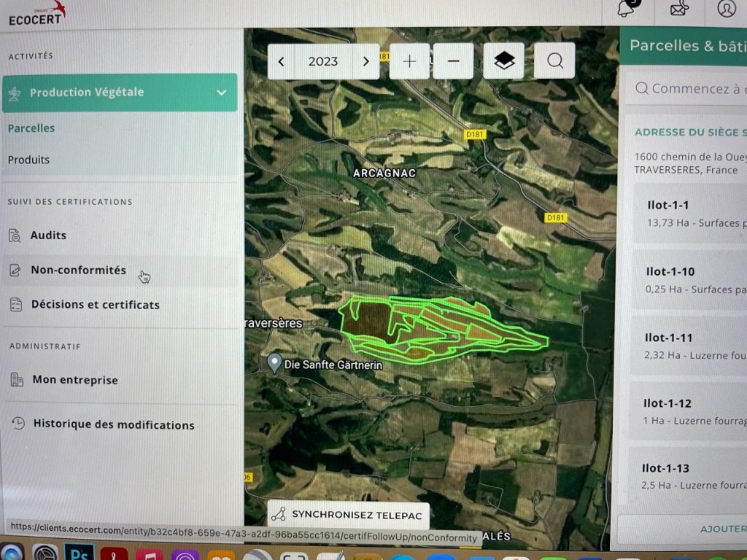Open the map search magnifier
This screenshot has width=747, height=560.
pyautogui.click(x=555, y=61)
